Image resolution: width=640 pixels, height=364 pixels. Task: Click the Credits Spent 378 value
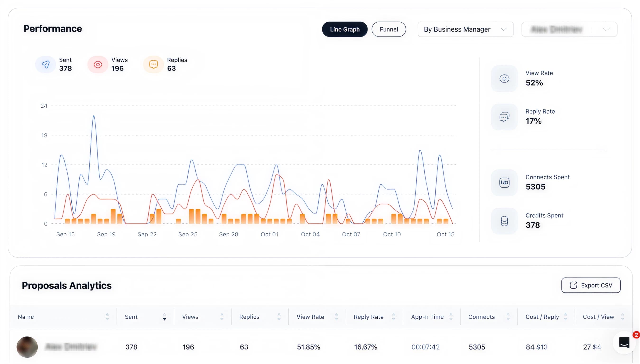click(533, 225)
